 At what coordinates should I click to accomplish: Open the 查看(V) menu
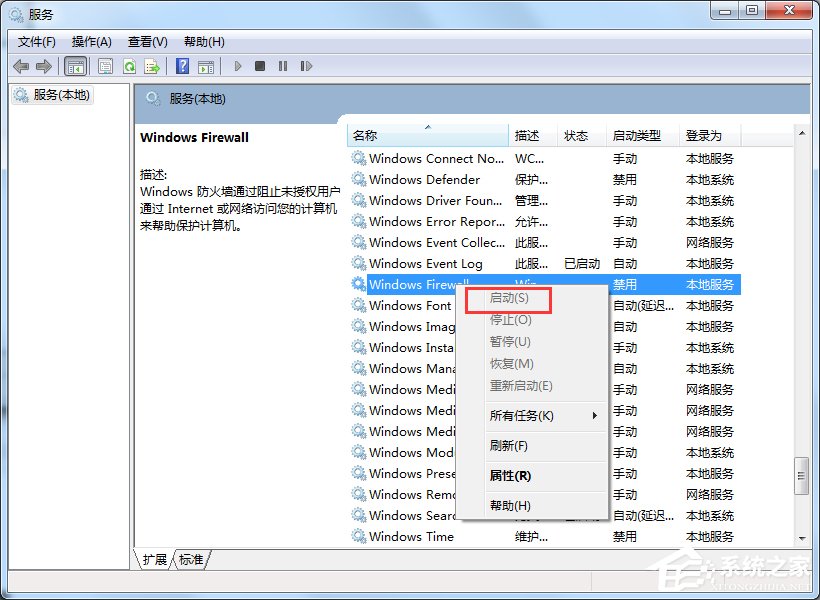(x=146, y=41)
